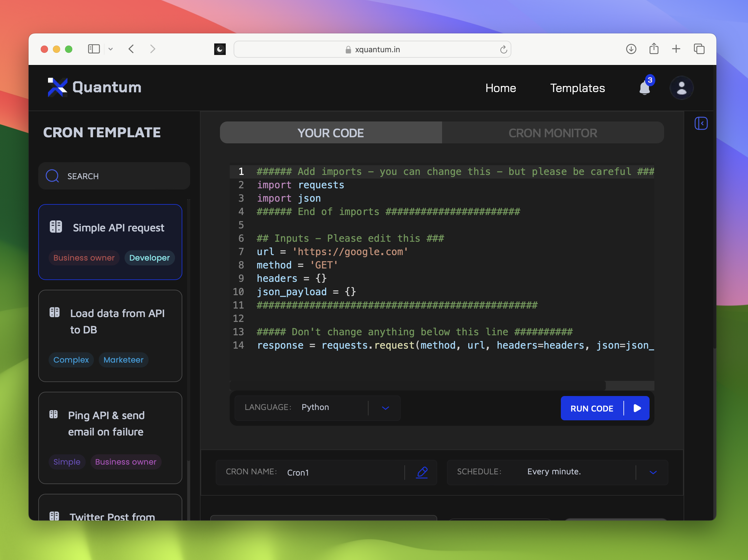748x560 pixels.
Task: Collapse the right side panel icon
Action: tap(701, 123)
